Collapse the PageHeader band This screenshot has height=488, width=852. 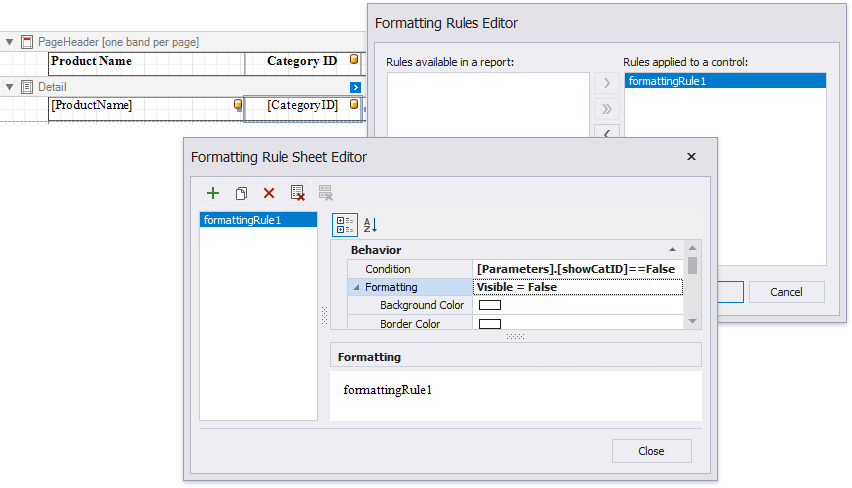click(x=10, y=42)
